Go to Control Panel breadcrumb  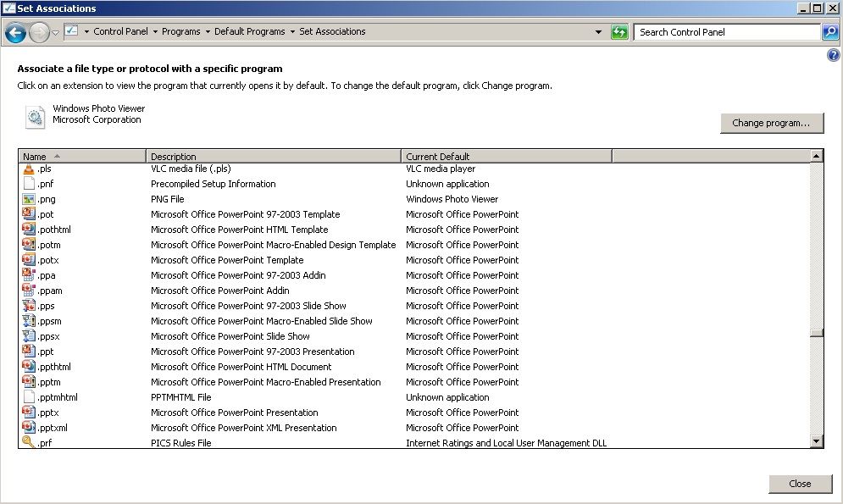click(x=120, y=31)
